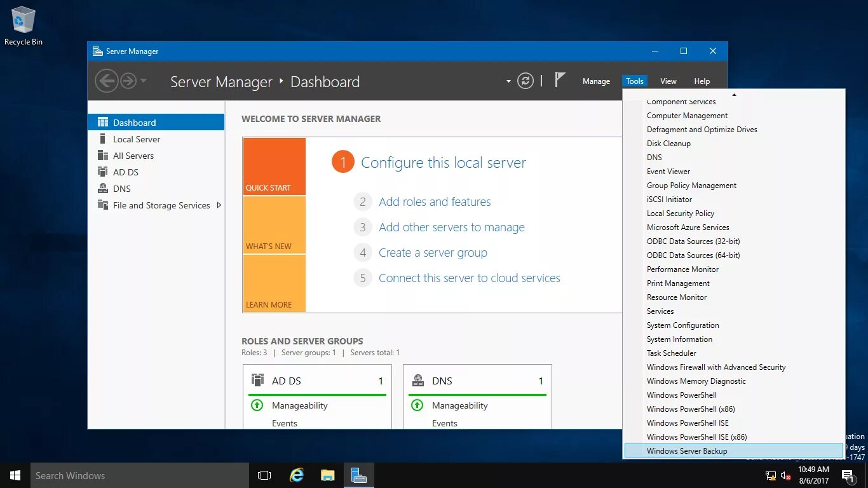Expand File and Storage Services arrow
The width and height of the screenshot is (868, 488).
pyautogui.click(x=219, y=205)
